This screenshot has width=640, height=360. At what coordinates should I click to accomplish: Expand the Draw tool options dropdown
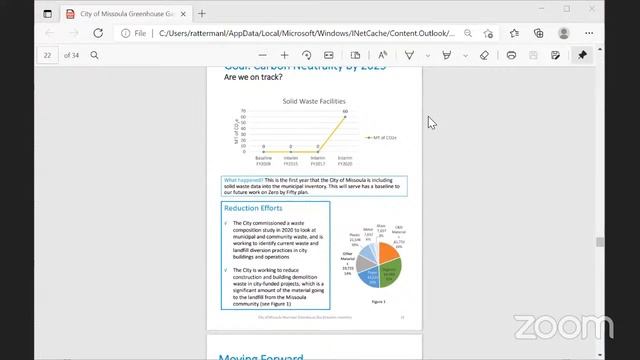click(428, 56)
